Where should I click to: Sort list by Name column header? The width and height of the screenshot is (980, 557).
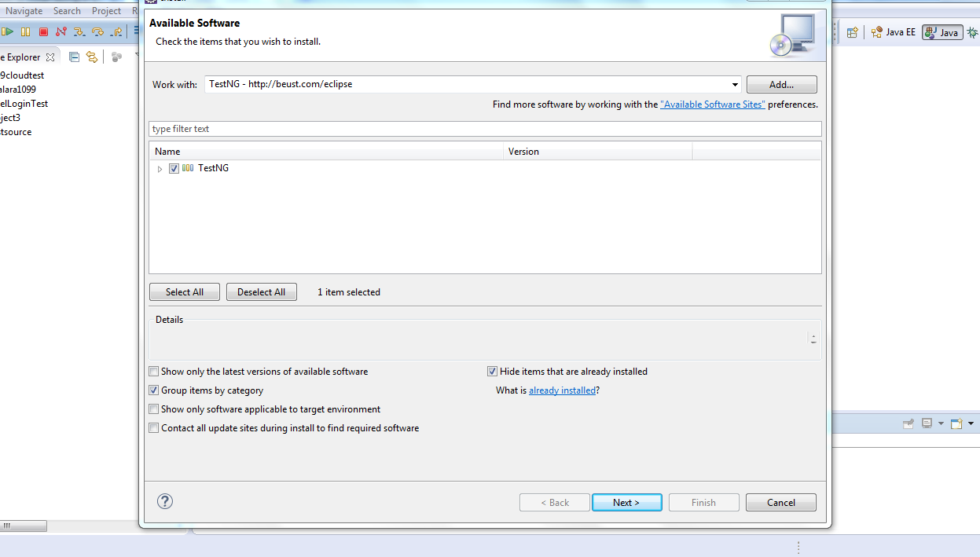pyautogui.click(x=326, y=151)
